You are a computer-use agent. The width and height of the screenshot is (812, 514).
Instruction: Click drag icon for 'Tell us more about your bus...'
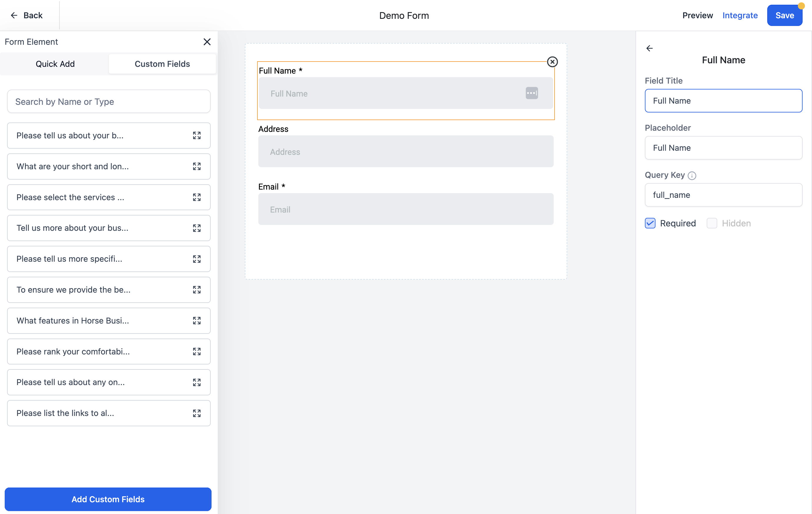[197, 228]
